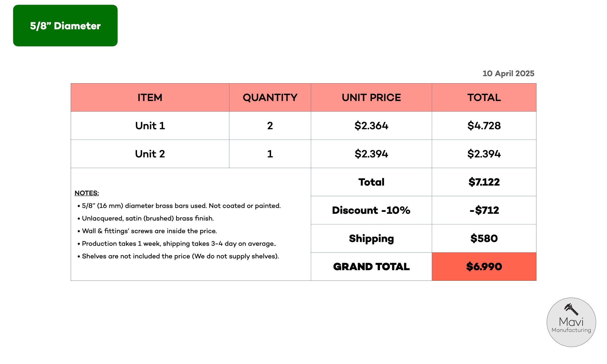The height and width of the screenshot is (364, 607).
Task: Select the Unit 2 item cell
Action: [x=150, y=154]
